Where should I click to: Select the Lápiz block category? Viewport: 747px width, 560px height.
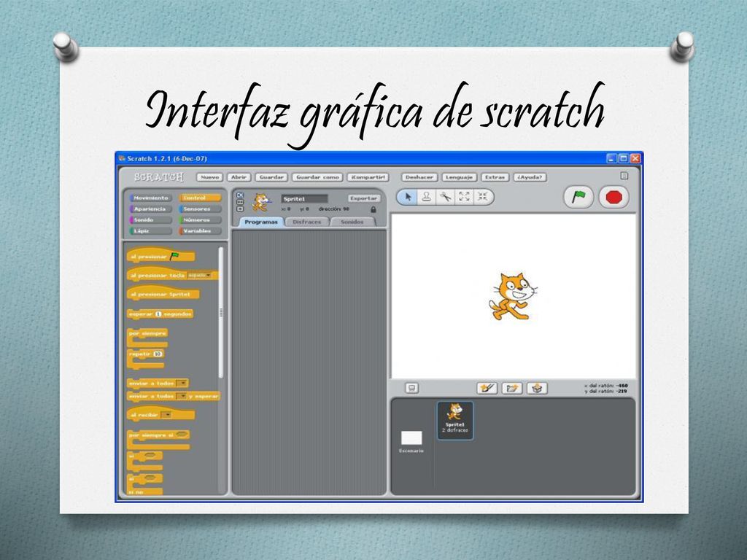click(x=150, y=230)
